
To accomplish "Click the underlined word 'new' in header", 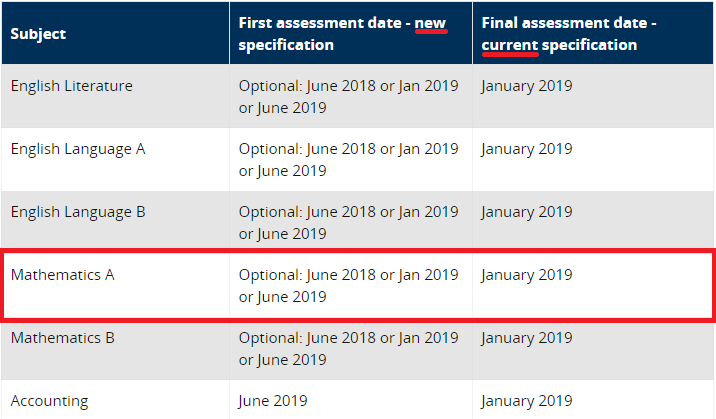I will [431, 23].
